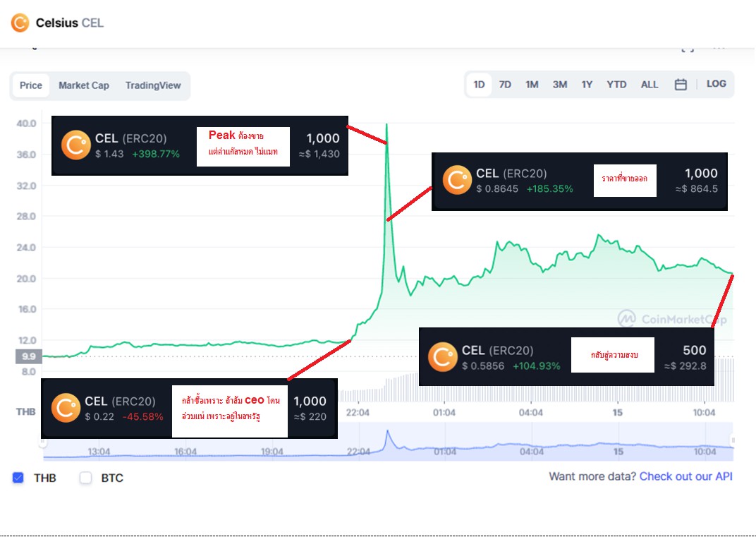Viewport: 756px width, 537px height.
Task: Click the CoinMarketCap watermark logo
Action: [627, 319]
